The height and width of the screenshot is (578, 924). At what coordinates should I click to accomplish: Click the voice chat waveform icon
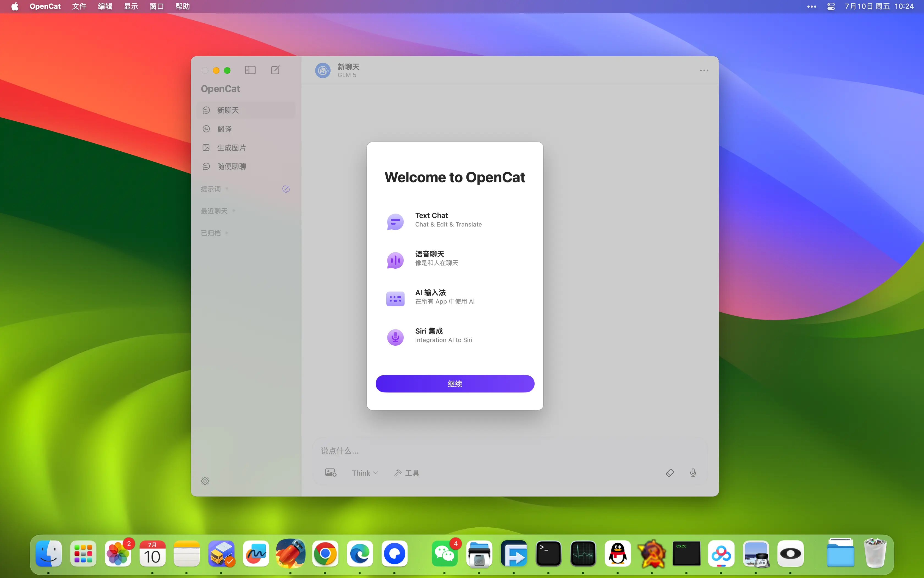395,260
